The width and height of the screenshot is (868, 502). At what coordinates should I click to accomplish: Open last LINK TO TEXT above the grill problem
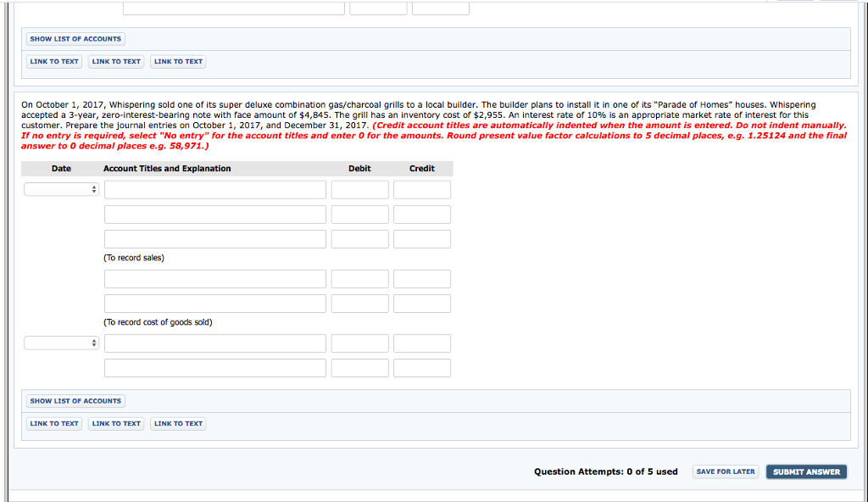tap(178, 62)
